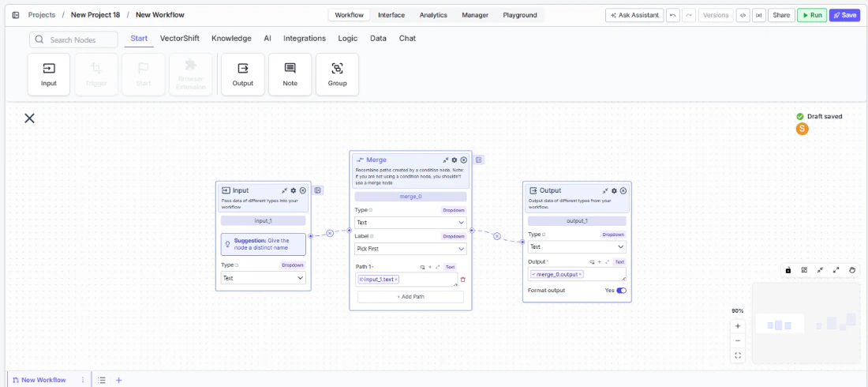Open the Merge node settings gear
The image size is (868, 387).
point(455,160)
